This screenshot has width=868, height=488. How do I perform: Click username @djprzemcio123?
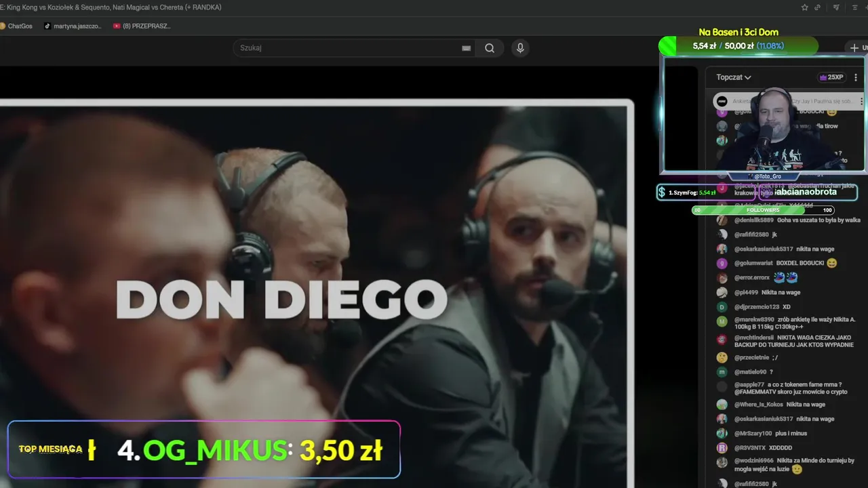point(757,307)
